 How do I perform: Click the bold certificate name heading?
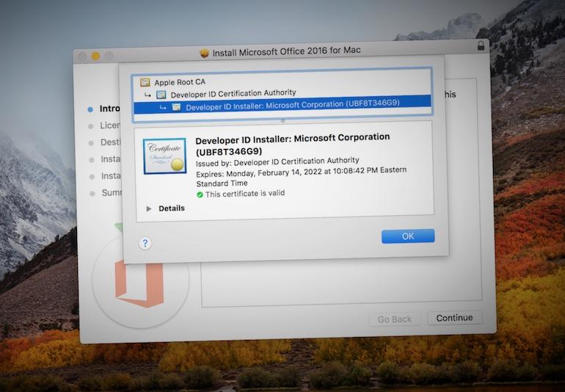point(293,144)
